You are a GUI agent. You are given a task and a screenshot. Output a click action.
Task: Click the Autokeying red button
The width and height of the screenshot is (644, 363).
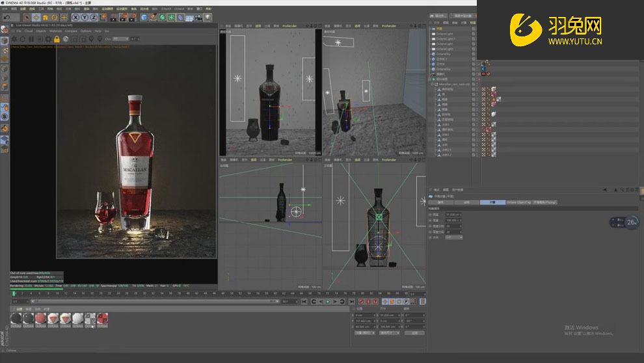pyautogui.click(x=368, y=302)
